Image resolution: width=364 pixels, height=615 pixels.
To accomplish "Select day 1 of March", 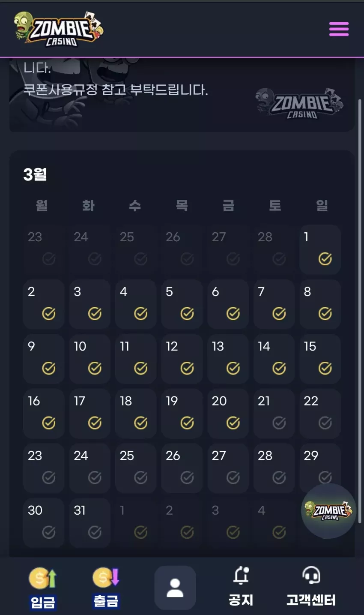I will click(x=320, y=249).
